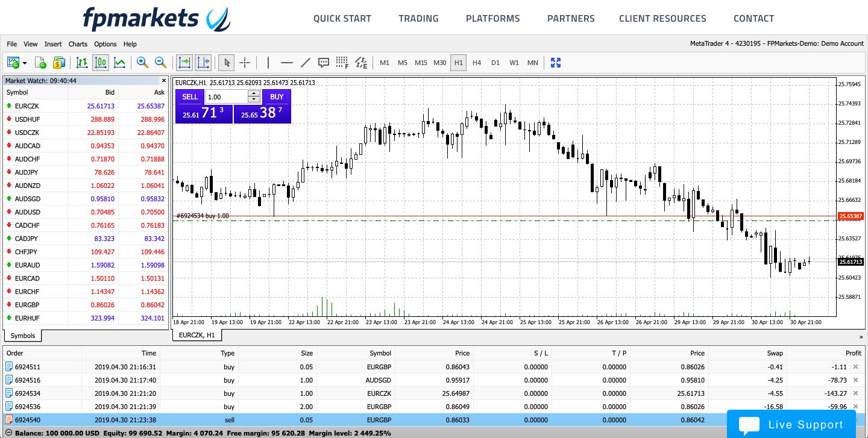Switch to W1 timeframe
Image resolution: width=868 pixels, height=438 pixels.
pyautogui.click(x=514, y=63)
